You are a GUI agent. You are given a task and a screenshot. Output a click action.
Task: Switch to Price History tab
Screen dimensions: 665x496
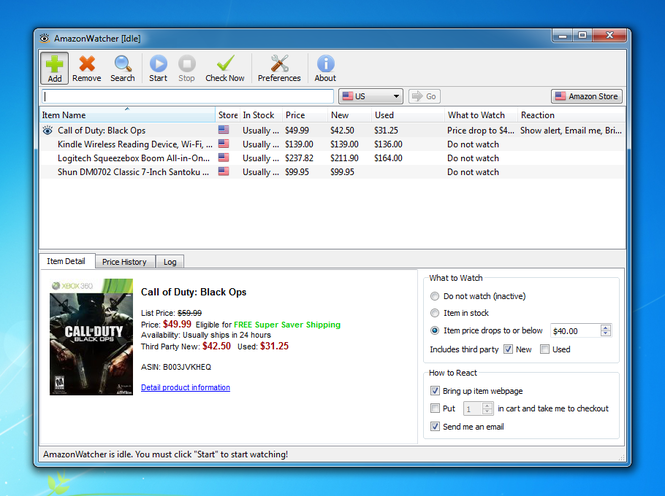coord(125,262)
